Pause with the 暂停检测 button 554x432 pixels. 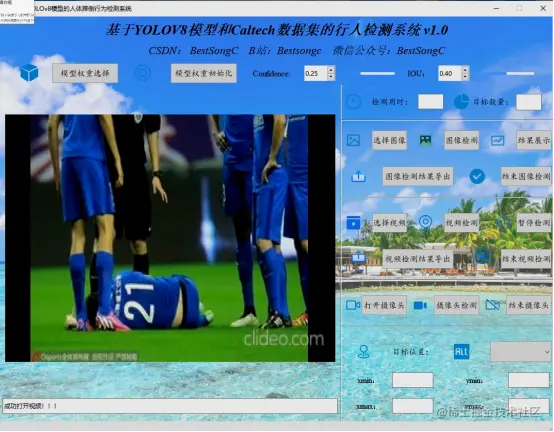(534, 223)
